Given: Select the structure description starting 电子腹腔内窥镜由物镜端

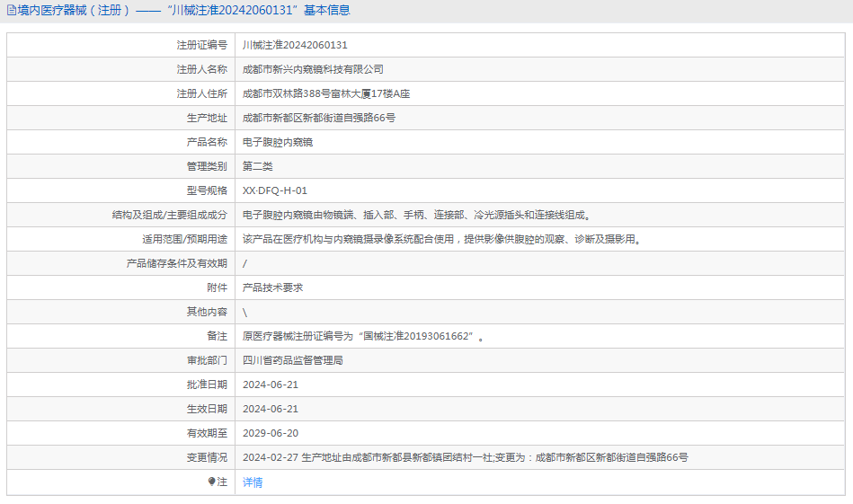Looking at the screenshot, I should tap(417, 216).
